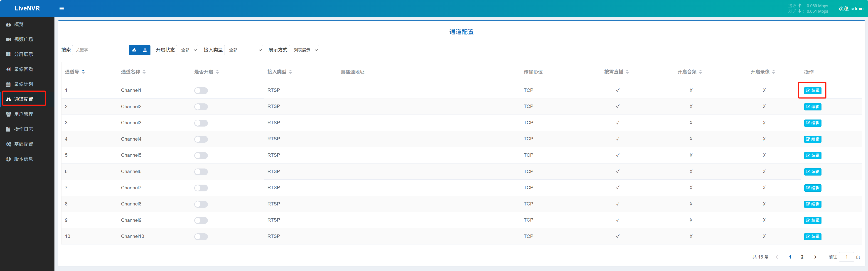Click TCP cell in Channel4 row
Image resolution: width=868 pixels, height=271 pixels.
coord(528,139)
